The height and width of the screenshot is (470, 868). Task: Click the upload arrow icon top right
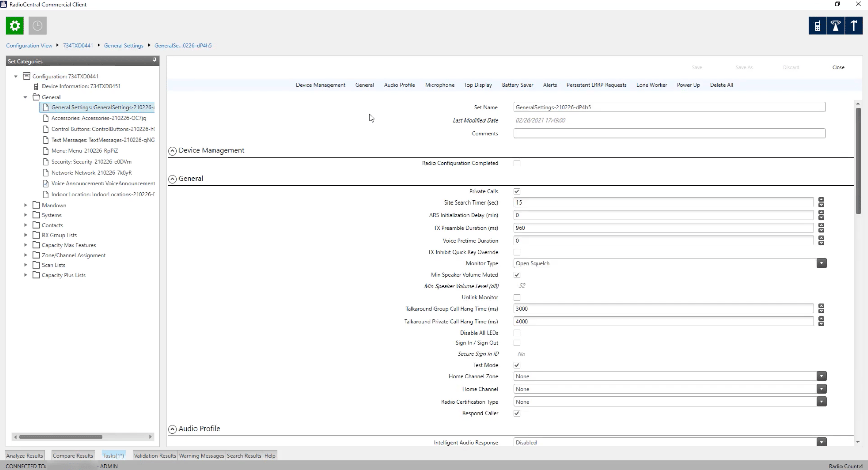854,26
